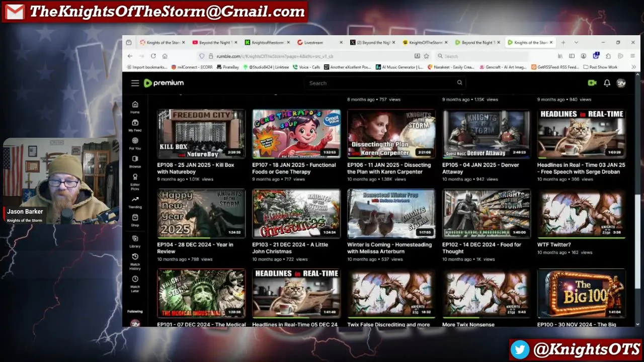Bookmark this page with star icon
This screenshot has width=644, height=362.
pyautogui.click(x=426, y=56)
